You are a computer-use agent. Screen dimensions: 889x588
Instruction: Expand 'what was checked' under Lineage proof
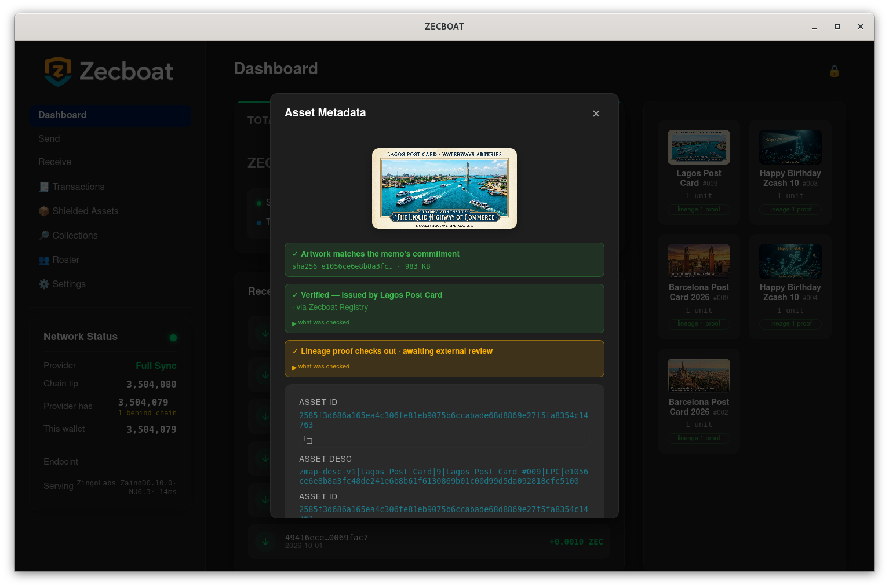[321, 367]
